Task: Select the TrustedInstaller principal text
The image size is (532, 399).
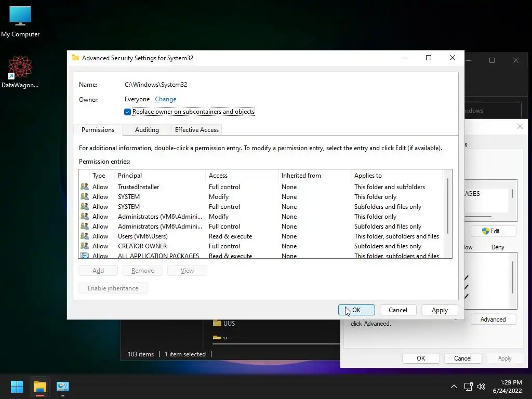Action: point(138,187)
